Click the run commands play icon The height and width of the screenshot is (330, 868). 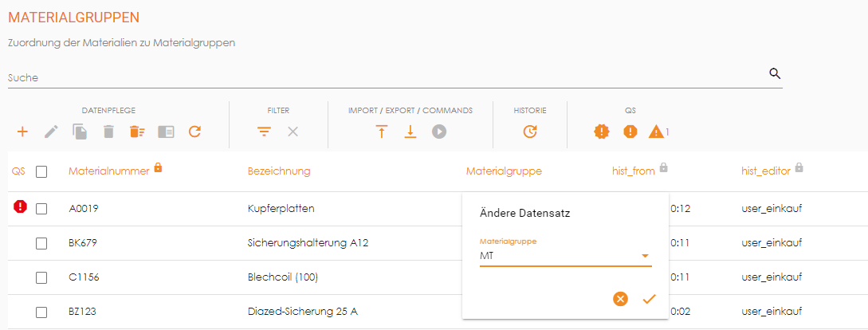pos(439,132)
